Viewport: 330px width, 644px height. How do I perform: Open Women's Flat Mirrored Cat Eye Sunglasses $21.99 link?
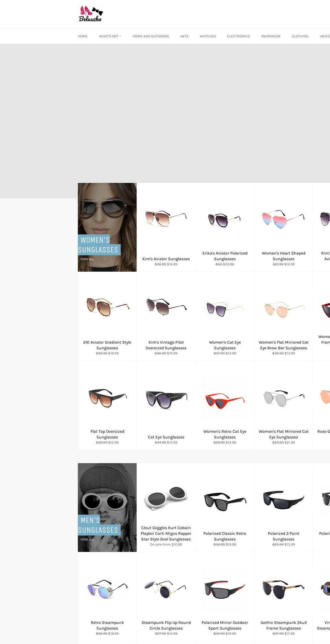tap(284, 434)
